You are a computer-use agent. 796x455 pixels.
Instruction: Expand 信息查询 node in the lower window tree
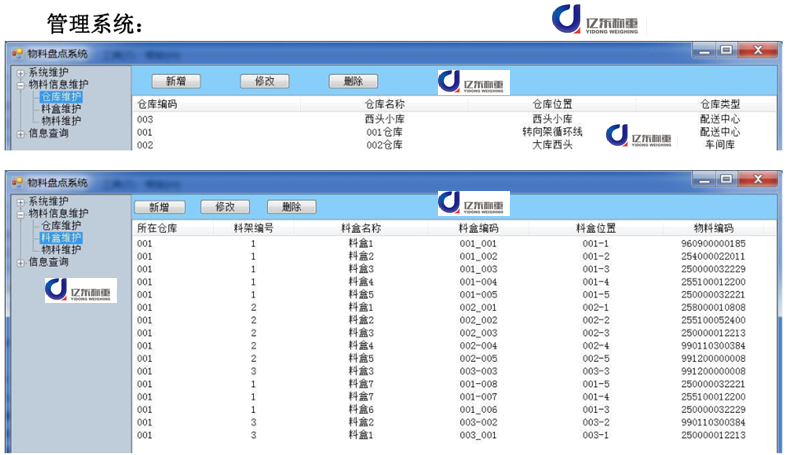21,262
